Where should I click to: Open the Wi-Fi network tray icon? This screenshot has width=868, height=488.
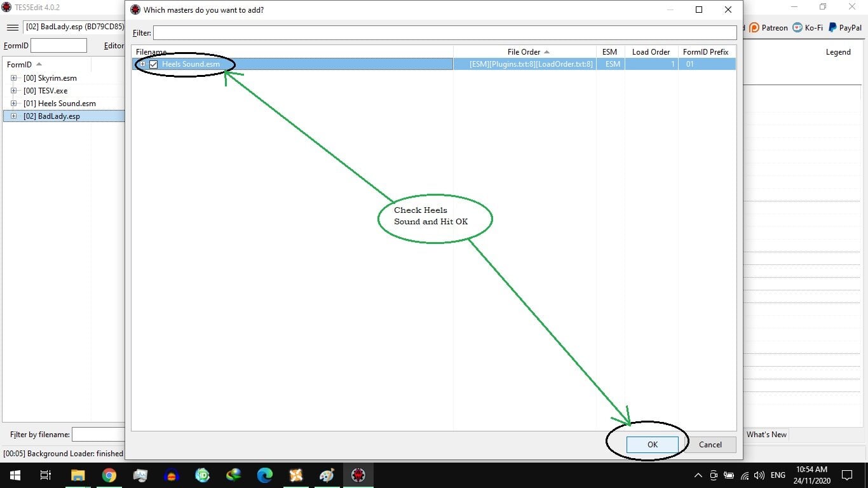pos(744,475)
